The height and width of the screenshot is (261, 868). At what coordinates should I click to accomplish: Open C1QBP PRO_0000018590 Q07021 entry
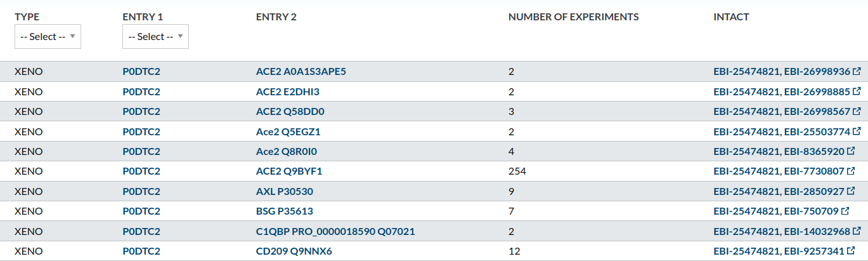[x=335, y=231]
